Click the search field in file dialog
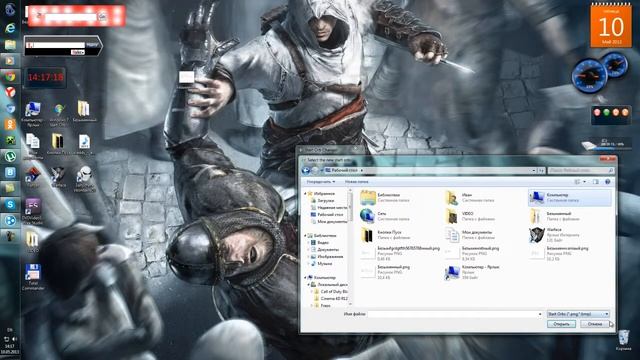This screenshot has width=640, height=360. [580, 170]
